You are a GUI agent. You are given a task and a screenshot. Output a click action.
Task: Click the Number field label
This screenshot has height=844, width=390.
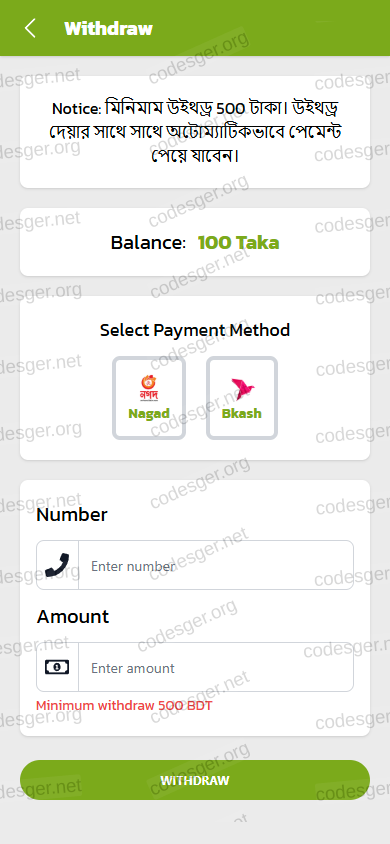click(72, 515)
